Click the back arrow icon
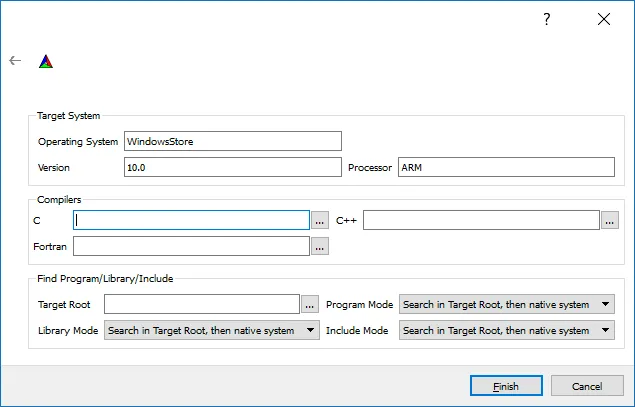The width and height of the screenshot is (635, 407). coord(15,61)
